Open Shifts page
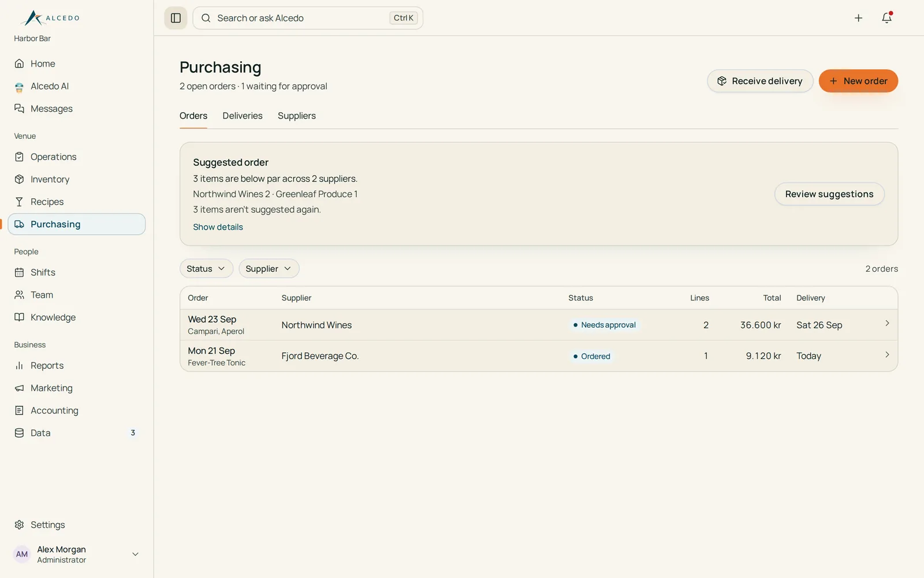The width and height of the screenshot is (924, 578). 76,272
